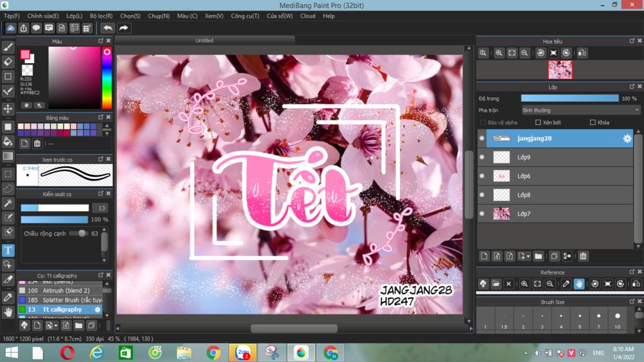Open Tt calligraphy brush settings gear
644x362 pixels.
(97, 309)
